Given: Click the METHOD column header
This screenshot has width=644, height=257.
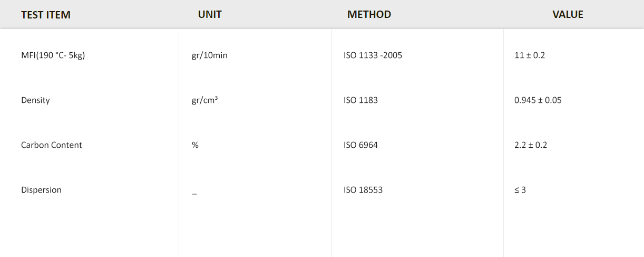Looking at the screenshot, I should coord(369,14).
